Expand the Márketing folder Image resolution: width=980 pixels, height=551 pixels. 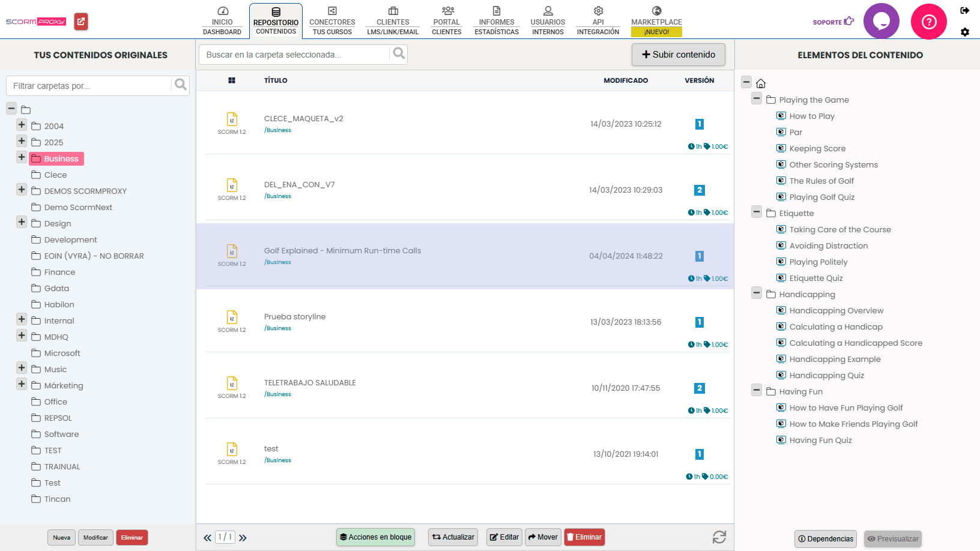pos(22,384)
